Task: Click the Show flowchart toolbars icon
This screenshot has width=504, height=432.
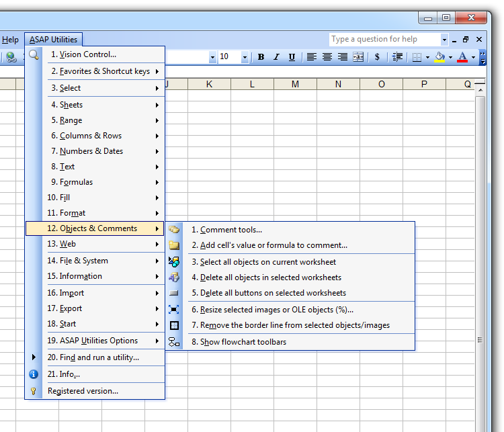Action: (x=174, y=342)
